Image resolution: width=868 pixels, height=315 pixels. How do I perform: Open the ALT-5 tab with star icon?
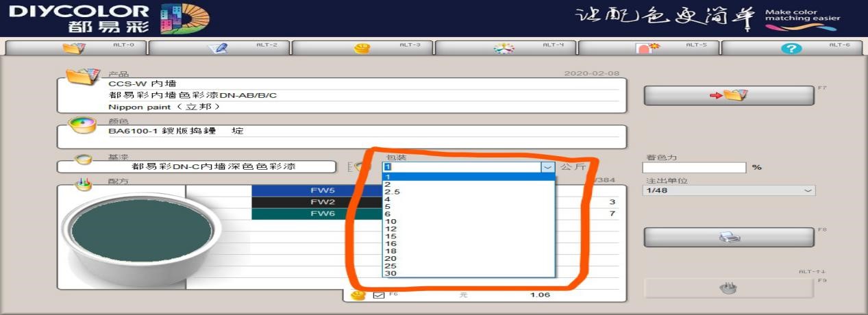point(647,48)
